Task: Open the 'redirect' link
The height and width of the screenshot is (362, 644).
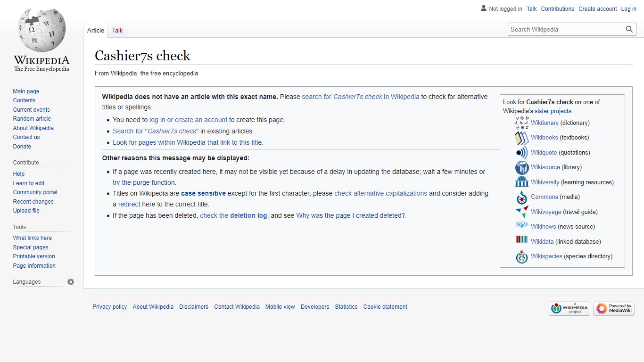Action: point(129,204)
